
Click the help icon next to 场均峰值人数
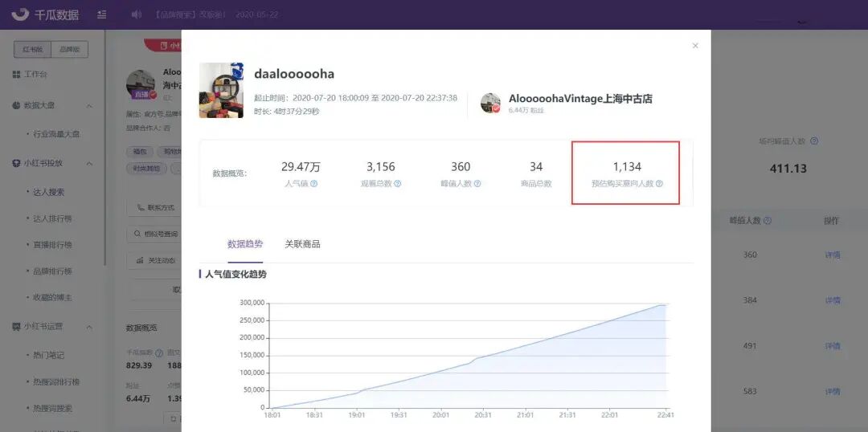[x=814, y=141]
